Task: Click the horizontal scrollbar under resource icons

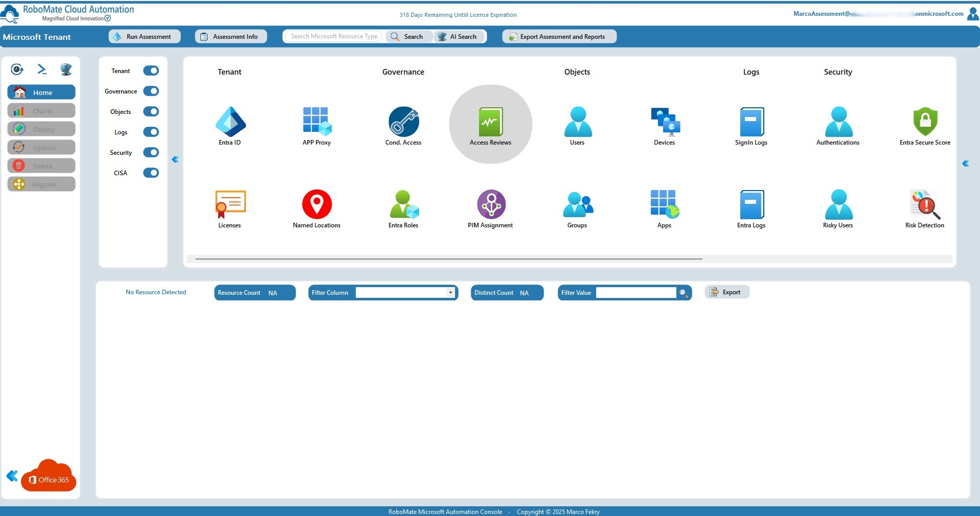Action: tap(448, 259)
